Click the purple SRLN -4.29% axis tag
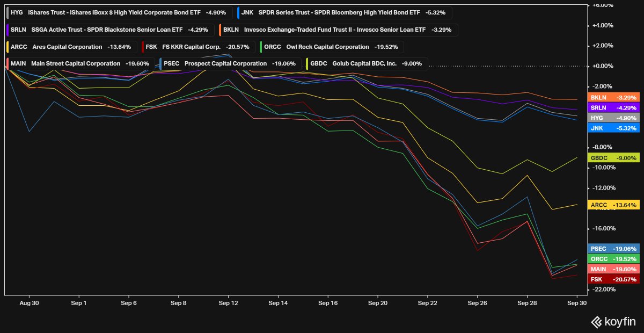This screenshot has height=333, width=644. (x=613, y=108)
